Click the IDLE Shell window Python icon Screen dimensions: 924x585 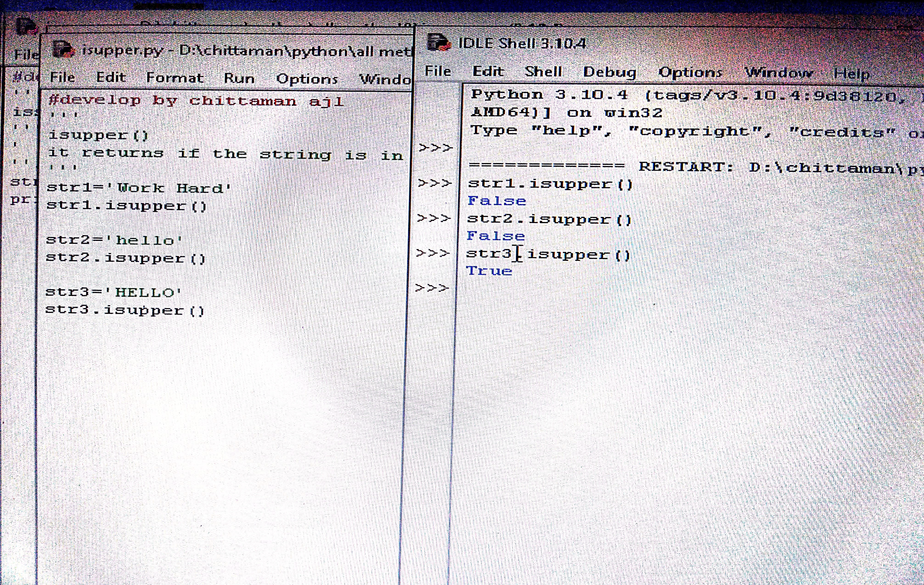(x=438, y=42)
